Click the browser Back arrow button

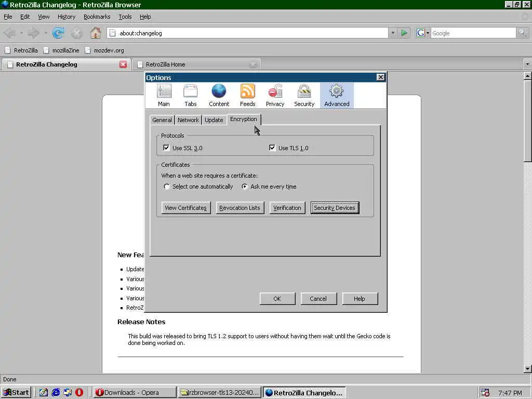pyautogui.click(x=10, y=33)
